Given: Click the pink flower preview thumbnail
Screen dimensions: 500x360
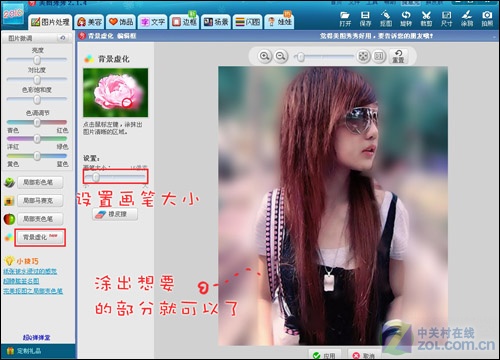Looking at the screenshot, I should pos(116,92).
